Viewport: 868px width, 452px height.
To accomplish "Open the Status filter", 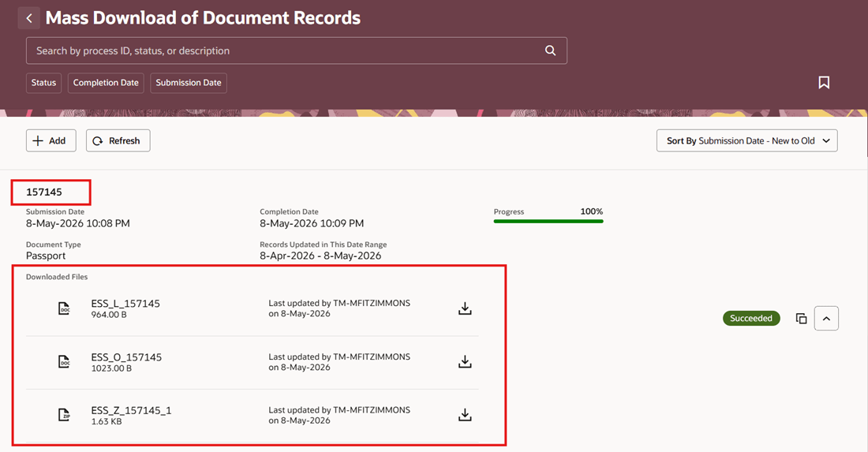I will [x=43, y=83].
